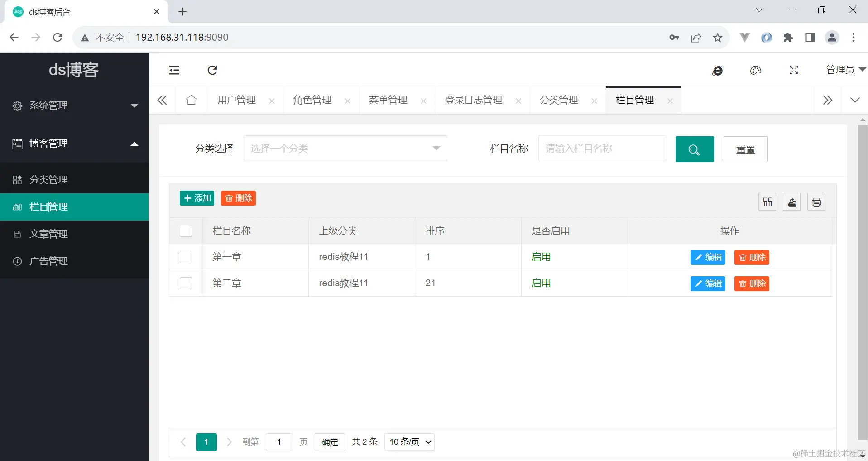The height and width of the screenshot is (461, 868).
Task: Open 分类管理 in the sidebar
Action: tap(74, 180)
